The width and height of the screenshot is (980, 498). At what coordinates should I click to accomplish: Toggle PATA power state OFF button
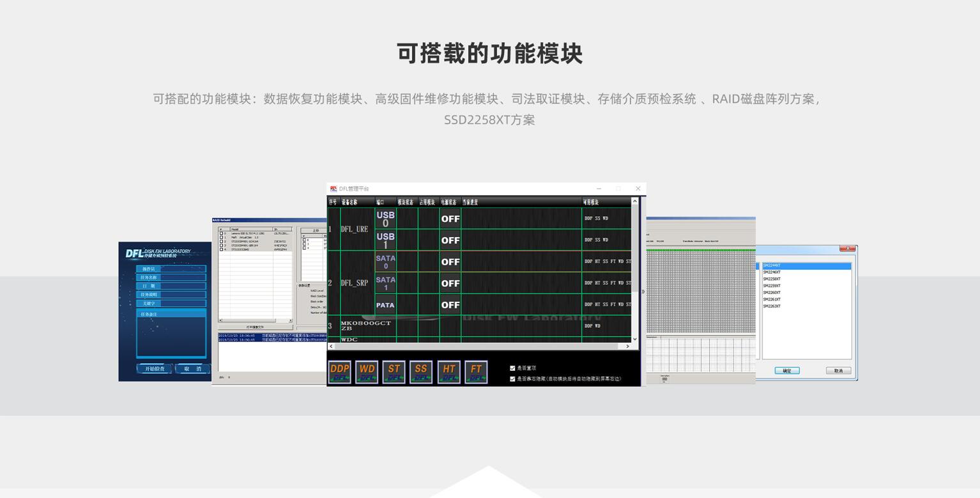450,305
